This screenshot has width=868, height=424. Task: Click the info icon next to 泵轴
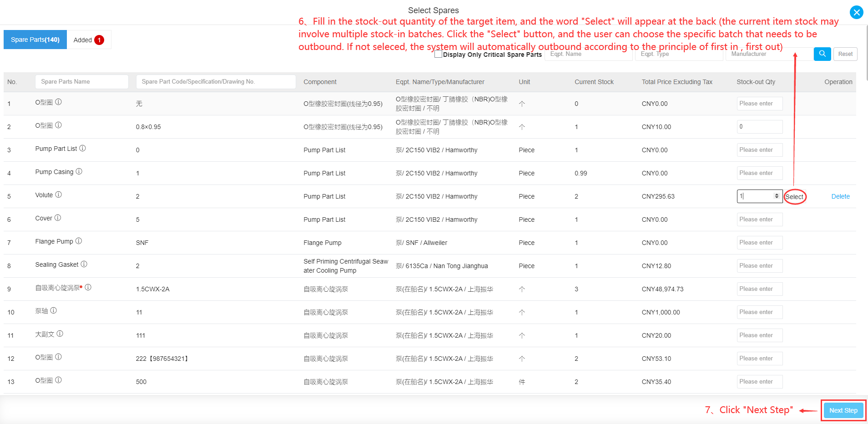[53, 310]
